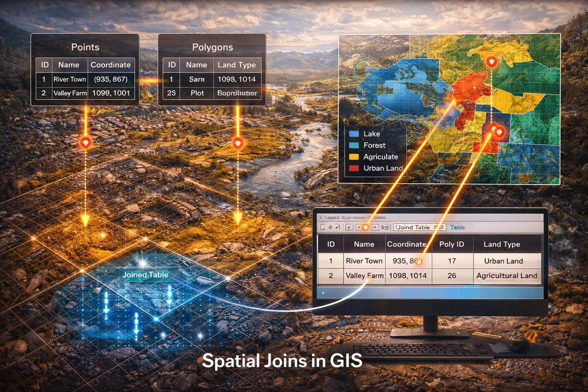Select the corner-crop tool in the toolbar
588x392 pixels.
[323, 227]
